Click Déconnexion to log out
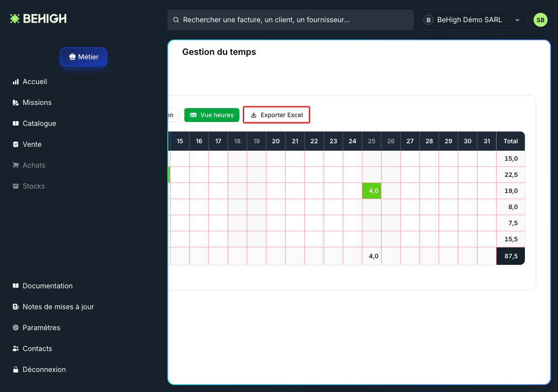 (44, 369)
